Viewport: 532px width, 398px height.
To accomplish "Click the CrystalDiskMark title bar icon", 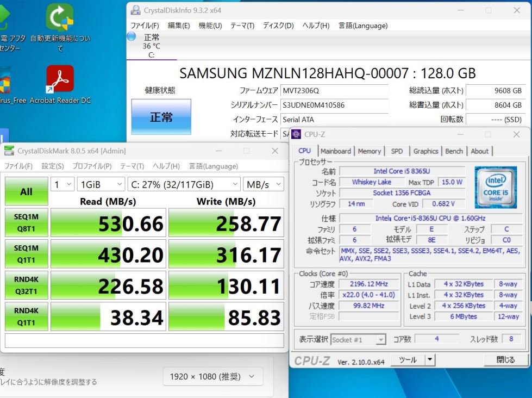I will (10, 151).
